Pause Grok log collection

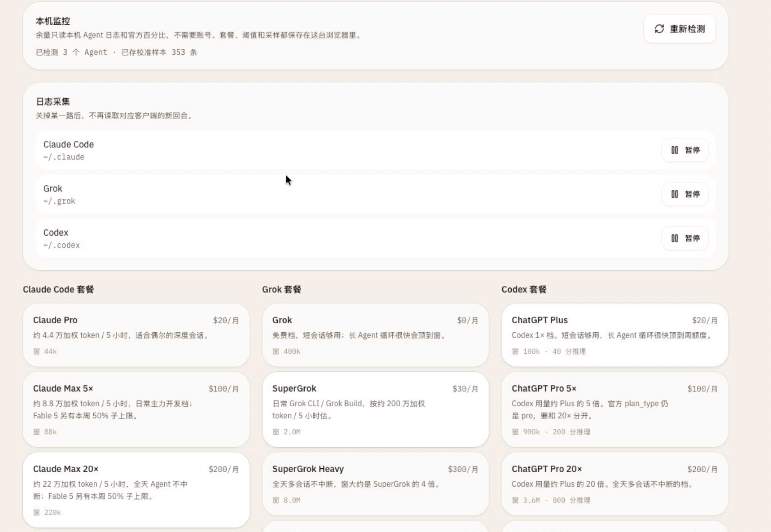[x=685, y=194]
